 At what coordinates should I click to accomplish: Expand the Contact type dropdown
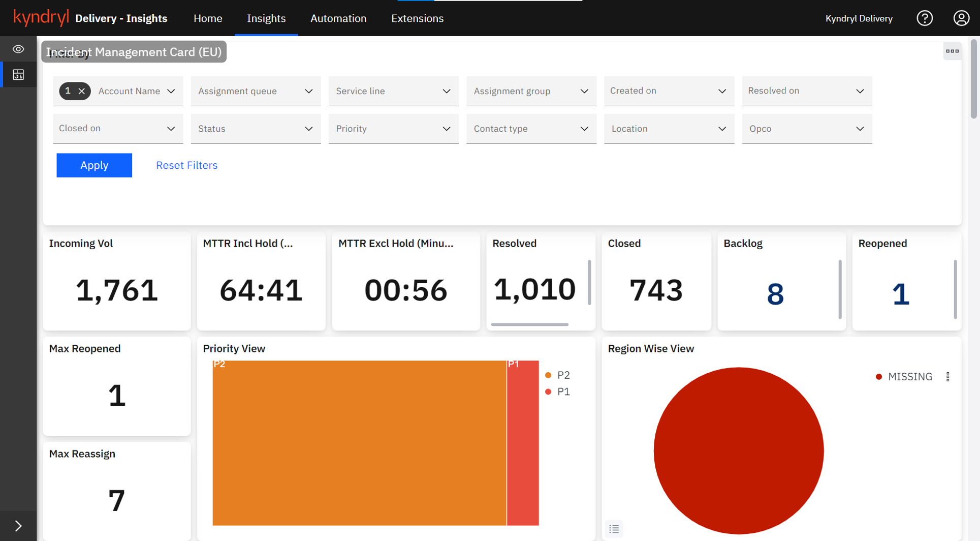click(x=531, y=129)
